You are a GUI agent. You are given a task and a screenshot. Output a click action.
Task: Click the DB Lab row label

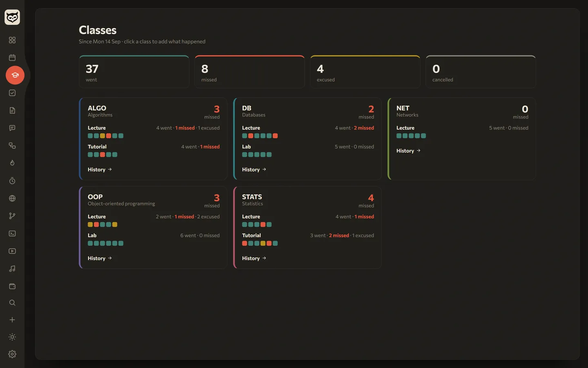click(x=247, y=147)
